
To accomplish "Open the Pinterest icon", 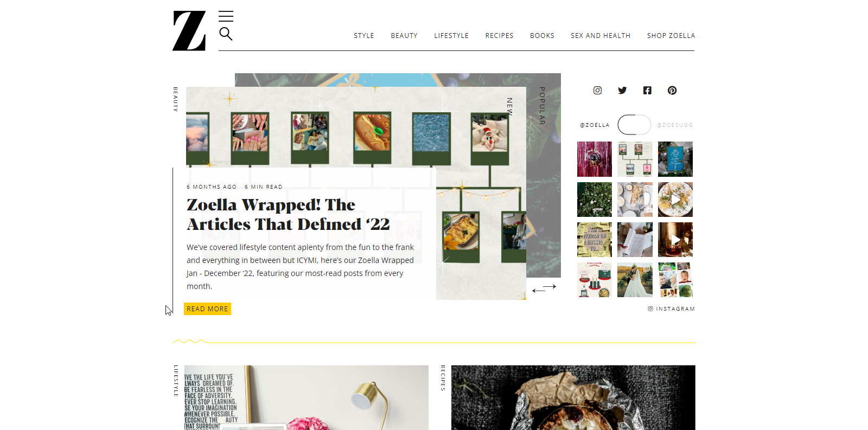I will 672,91.
